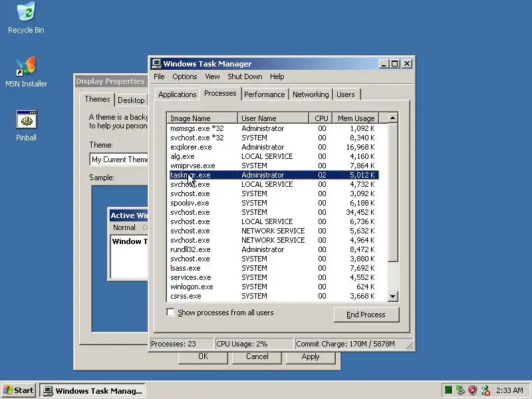The height and width of the screenshot is (399, 532).
Task: Click the green CPU meter tray icon
Action: (x=448, y=390)
